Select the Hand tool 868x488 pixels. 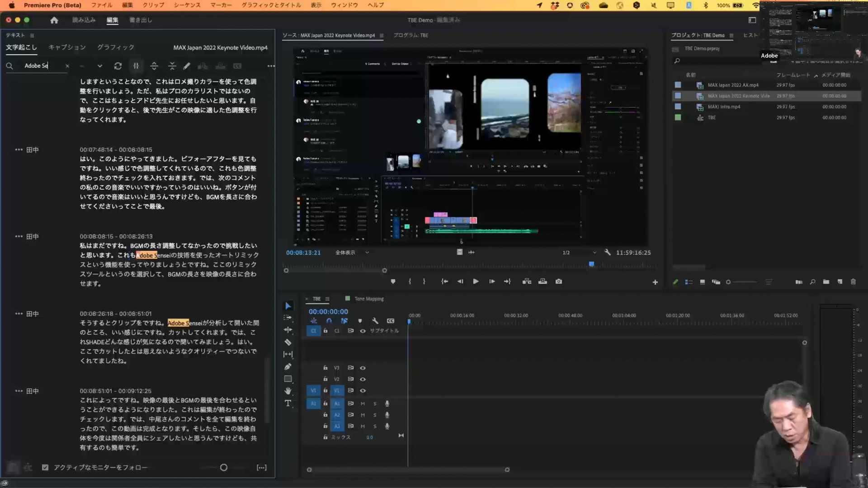point(288,391)
